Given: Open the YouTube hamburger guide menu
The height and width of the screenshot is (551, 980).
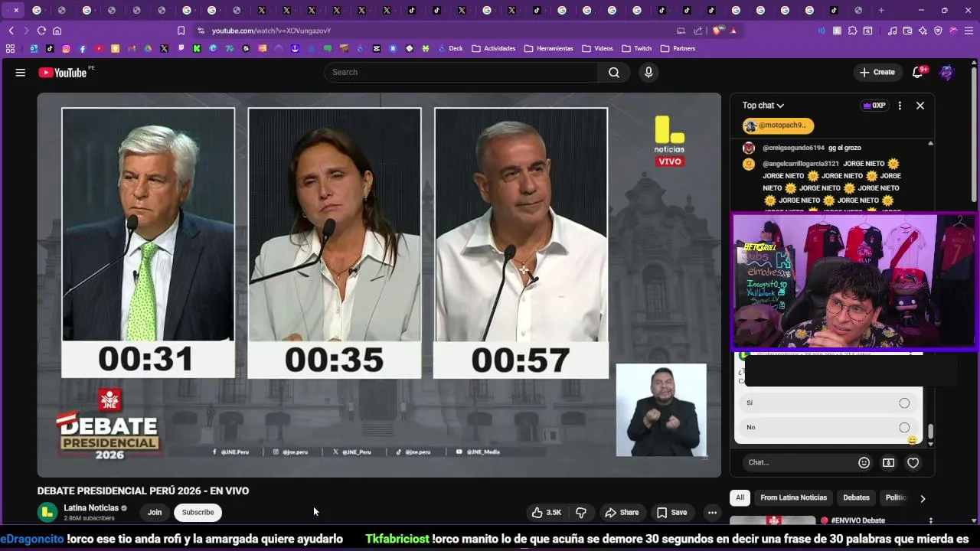Looking at the screenshot, I should tap(21, 73).
